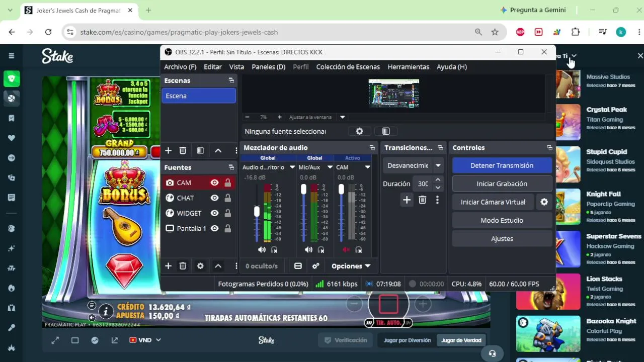Viewport: 644px width, 362px height.
Task: Open advanced audio properties gears icon
Action: pos(316,266)
